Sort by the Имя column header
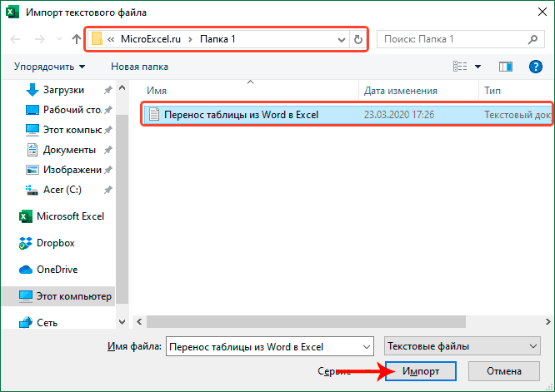Image resolution: width=555 pixels, height=392 pixels. (x=157, y=91)
